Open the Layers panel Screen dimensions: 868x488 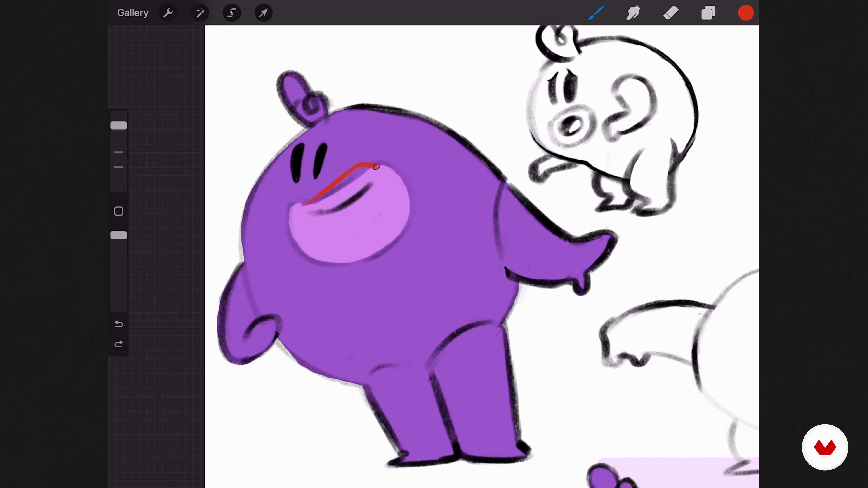click(708, 13)
